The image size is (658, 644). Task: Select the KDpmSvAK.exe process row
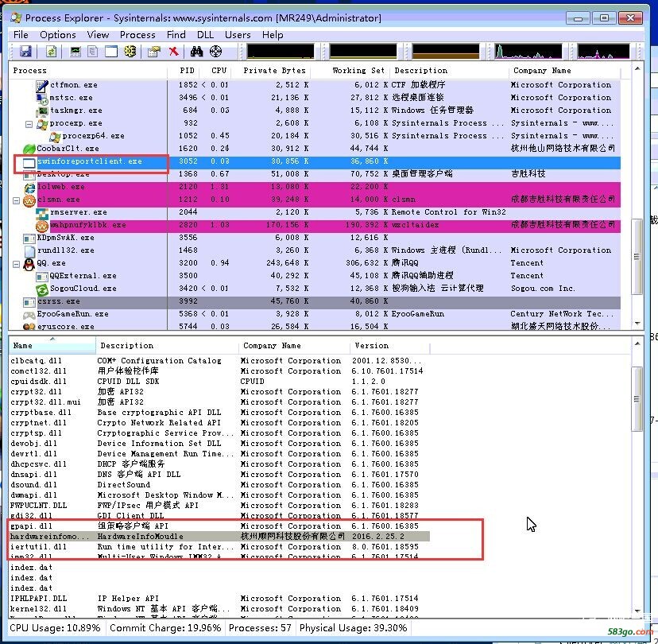click(x=315, y=238)
